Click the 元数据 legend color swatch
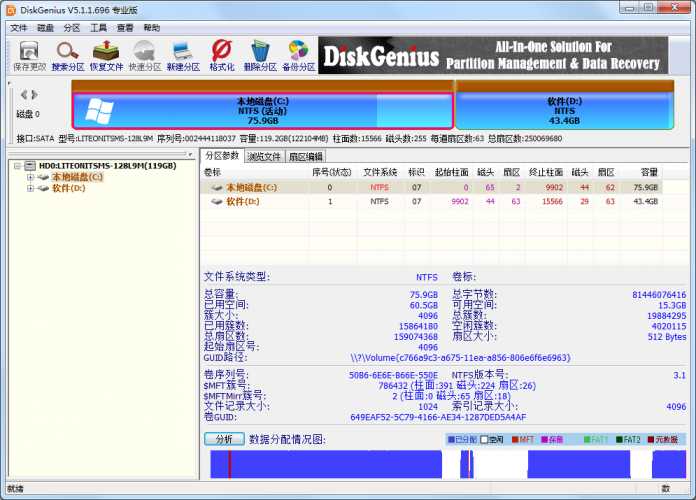This screenshot has width=696, height=500. click(x=651, y=440)
